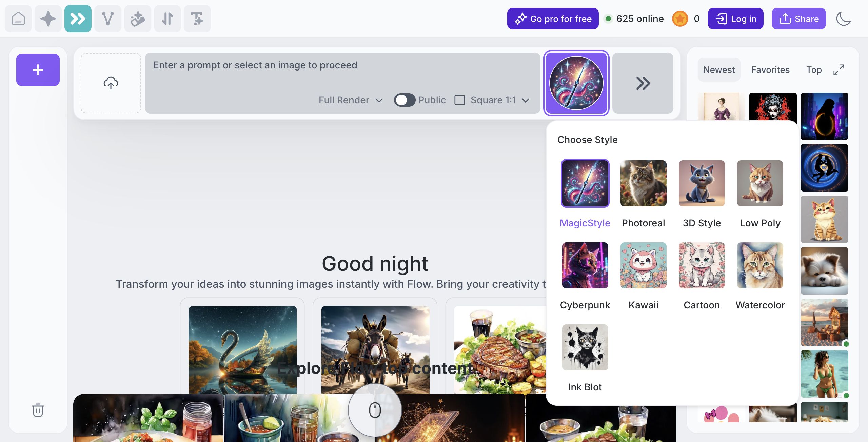The height and width of the screenshot is (442, 868).
Task: Open the Top tab
Action: tap(814, 70)
